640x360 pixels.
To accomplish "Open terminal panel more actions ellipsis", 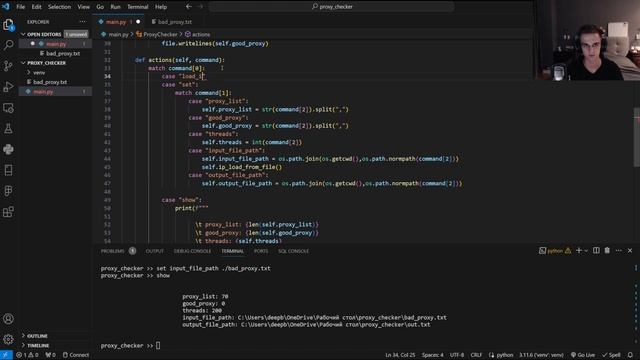I will pyautogui.click(x=619, y=251).
